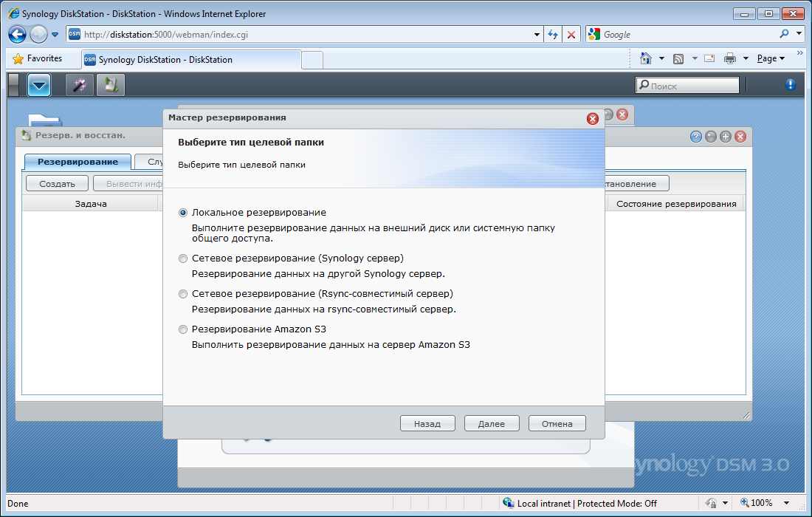Click the Read Mail icon in IE
Image resolution: width=812 pixels, height=517 pixels.
click(709, 58)
